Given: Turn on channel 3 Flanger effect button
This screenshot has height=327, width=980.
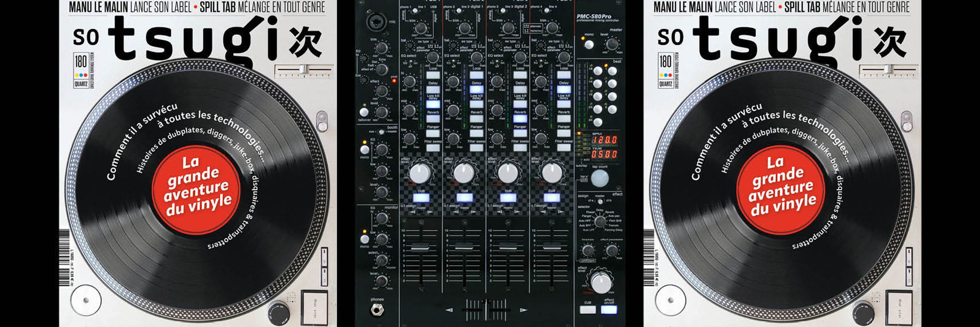Looking at the screenshot, I should 520,133.
